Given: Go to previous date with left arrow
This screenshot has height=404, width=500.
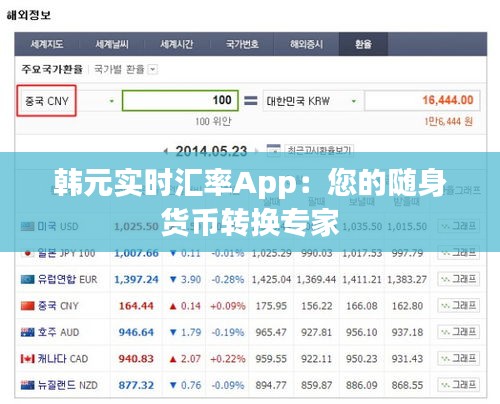Looking at the screenshot, I should (x=166, y=152).
